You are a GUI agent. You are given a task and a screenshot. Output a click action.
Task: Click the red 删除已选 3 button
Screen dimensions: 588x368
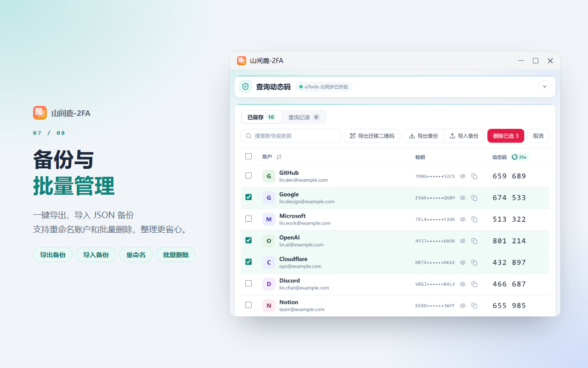506,136
